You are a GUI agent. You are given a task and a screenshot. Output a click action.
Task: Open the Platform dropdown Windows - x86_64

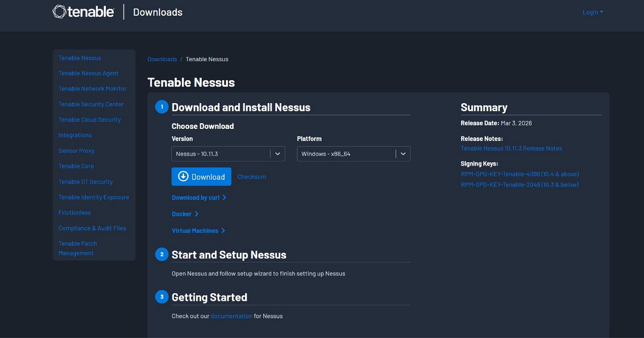point(354,154)
